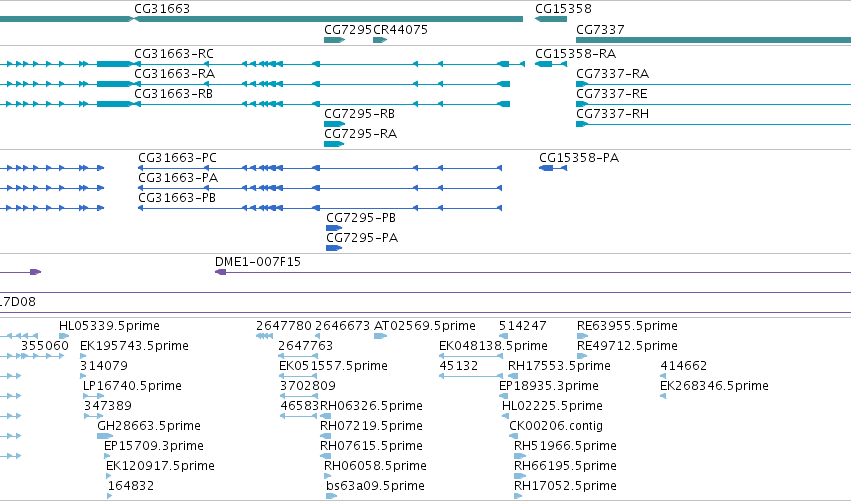
Task: Select feature 347389
Action: coord(107,406)
